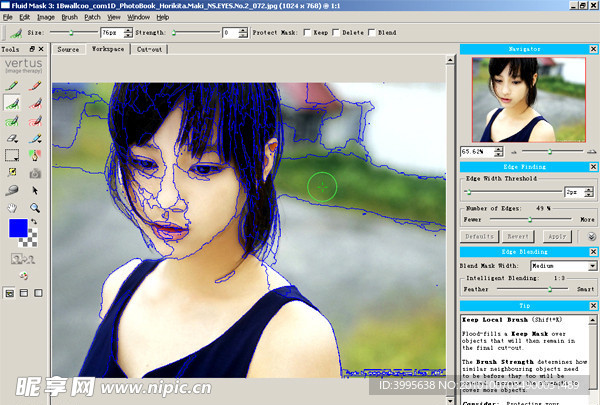This screenshot has height=405, width=600.
Task: Choose the Eraser tool
Action: tap(12, 138)
